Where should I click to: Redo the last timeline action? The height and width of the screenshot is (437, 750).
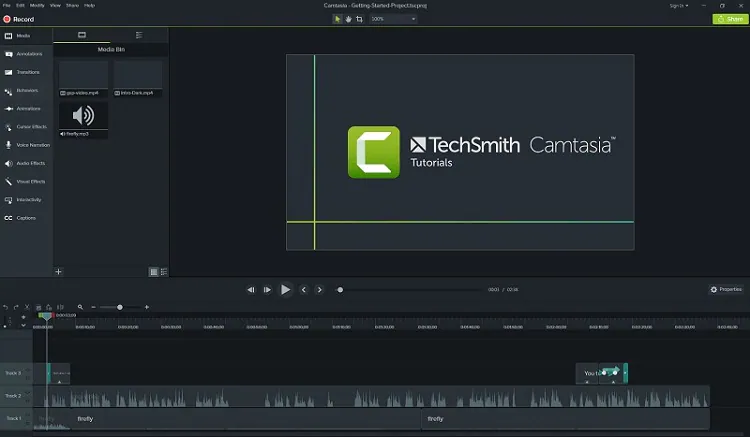16,307
